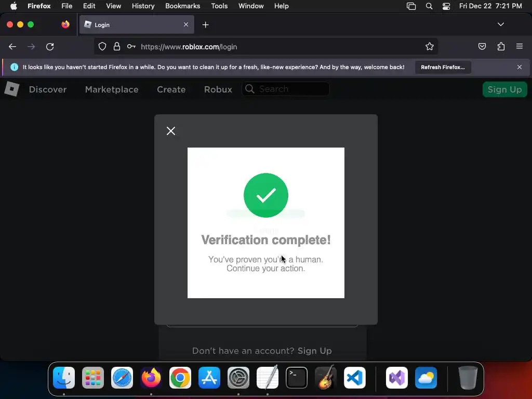
Task: Go to the Marketplace page
Action: click(x=112, y=89)
